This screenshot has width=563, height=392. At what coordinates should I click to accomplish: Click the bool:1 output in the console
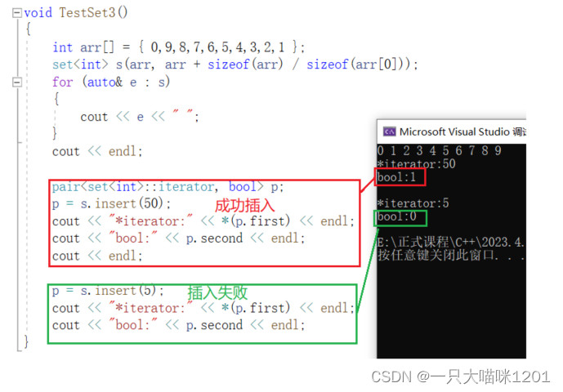tap(397, 177)
